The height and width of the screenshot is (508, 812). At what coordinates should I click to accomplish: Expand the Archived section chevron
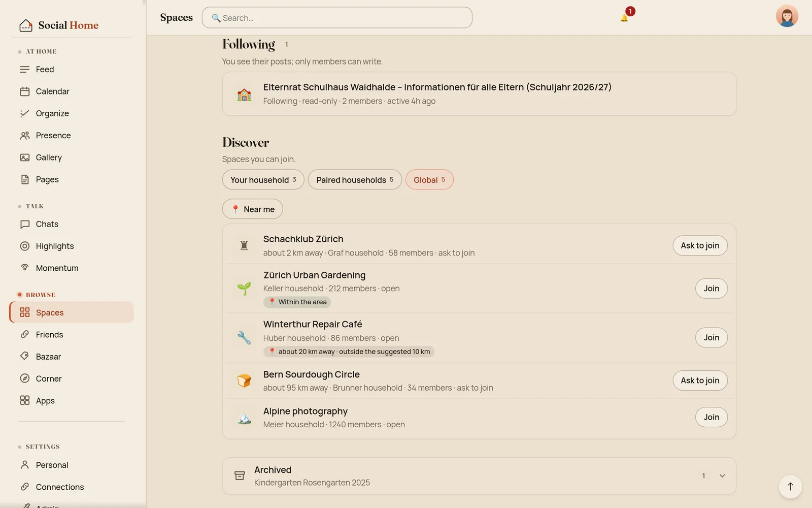[x=722, y=476]
